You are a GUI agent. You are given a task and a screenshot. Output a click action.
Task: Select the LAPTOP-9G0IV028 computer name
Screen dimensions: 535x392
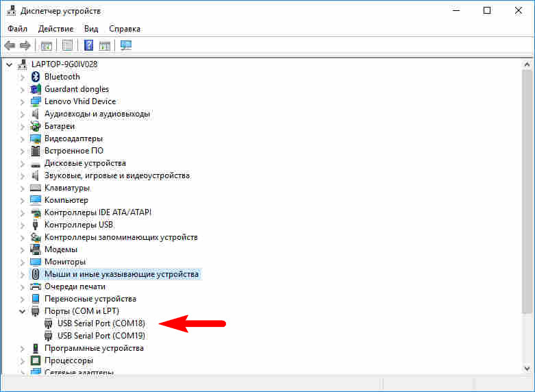click(64, 64)
